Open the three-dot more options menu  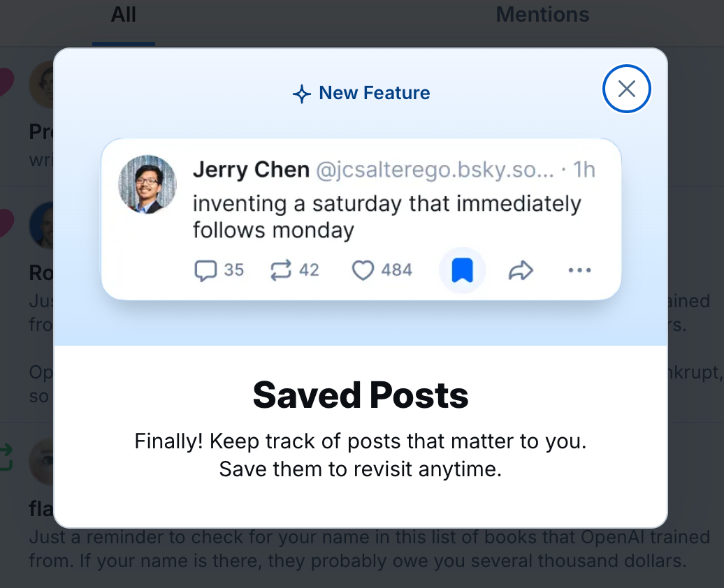pyautogui.click(x=579, y=270)
